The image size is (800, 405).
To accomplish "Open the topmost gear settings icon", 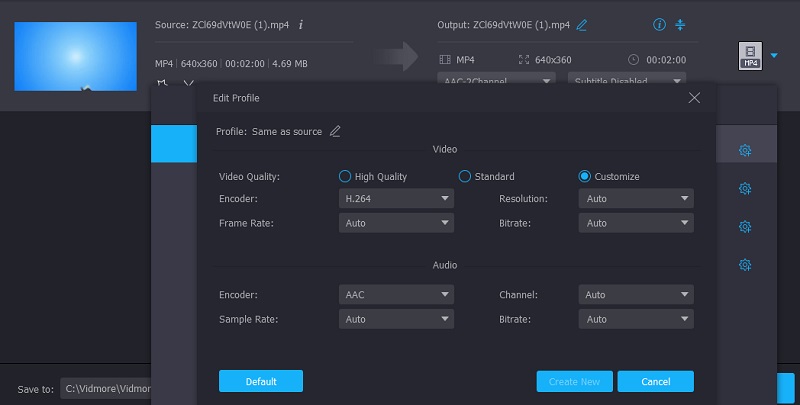I will click(x=745, y=151).
